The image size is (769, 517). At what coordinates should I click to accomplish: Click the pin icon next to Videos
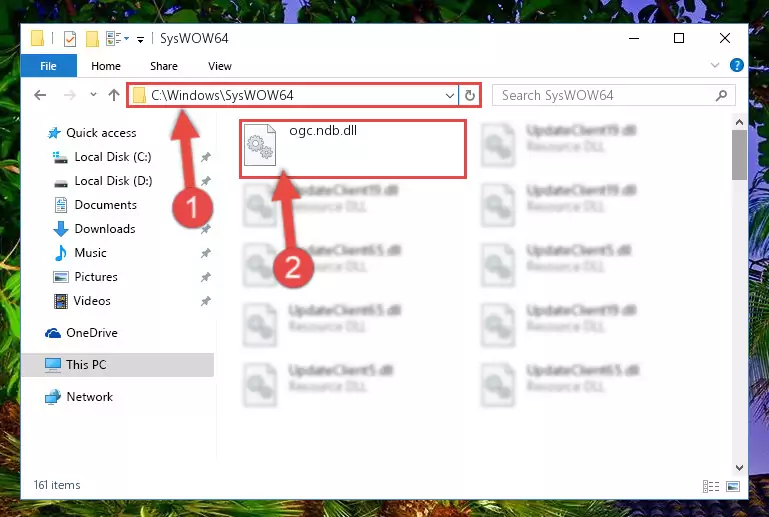click(x=205, y=301)
